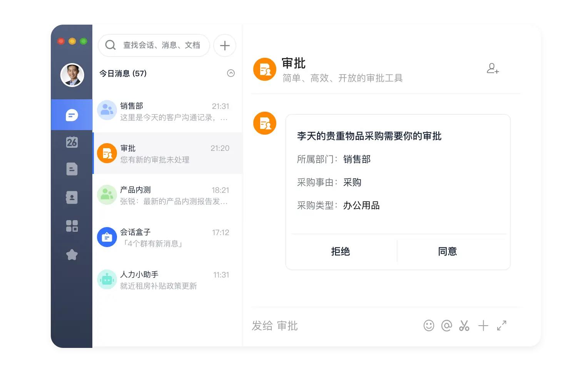Collapse the 今日消息 (57) section
This screenshot has height=371, width=588.
[231, 73]
